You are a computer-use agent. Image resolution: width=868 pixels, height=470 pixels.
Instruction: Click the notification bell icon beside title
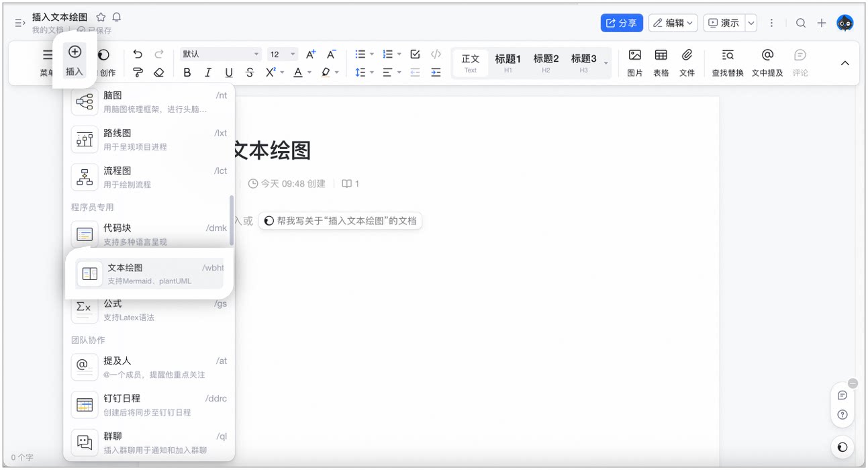tap(117, 17)
